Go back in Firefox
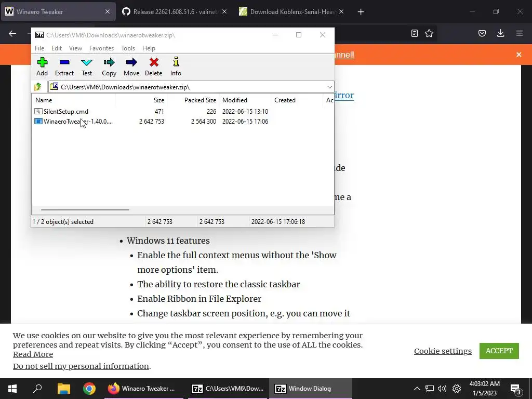532x399 pixels. pos(12,33)
